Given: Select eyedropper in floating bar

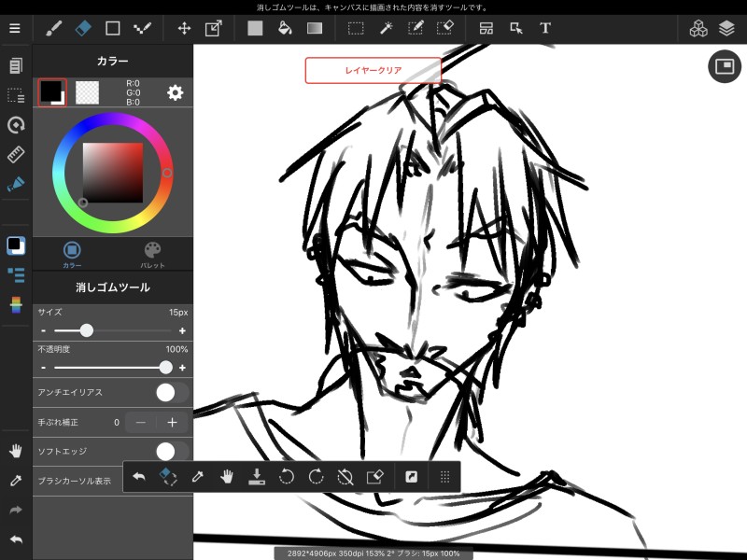Looking at the screenshot, I should pyautogui.click(x=198, y=477).
